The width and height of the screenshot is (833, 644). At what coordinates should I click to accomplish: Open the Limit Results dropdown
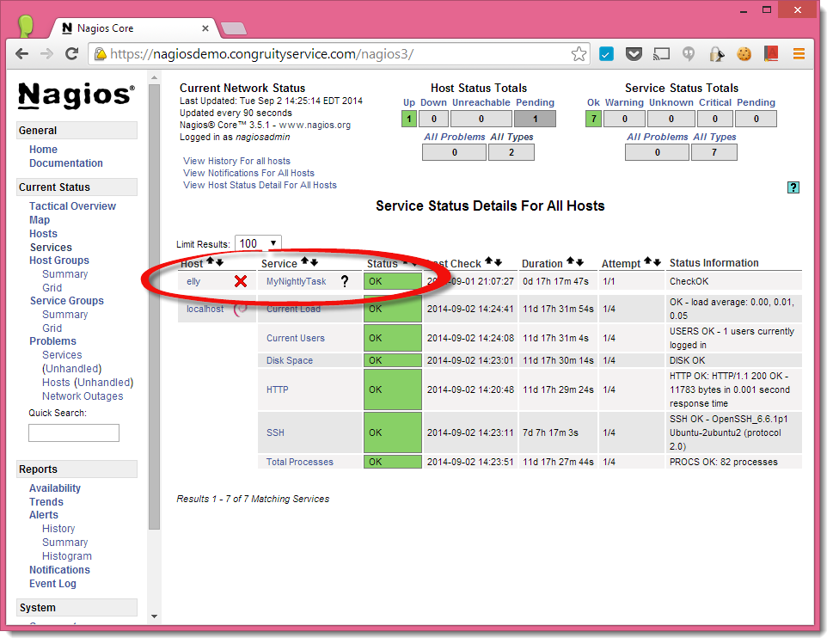(258, 243)
